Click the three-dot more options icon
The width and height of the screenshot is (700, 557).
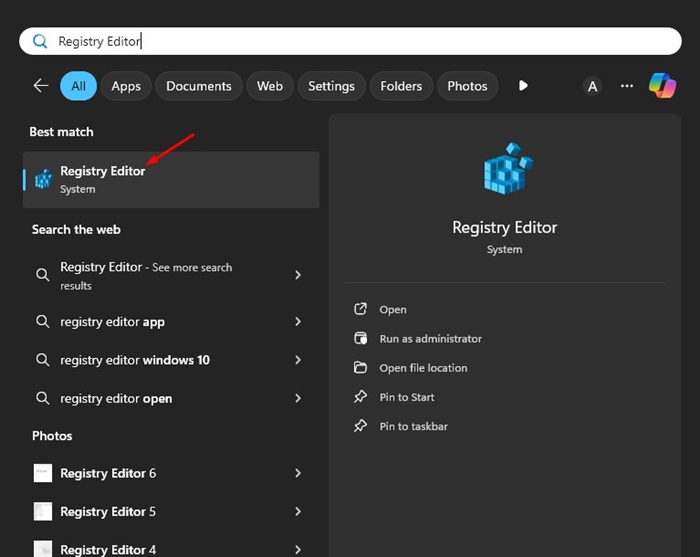click(x=627, y=86)
